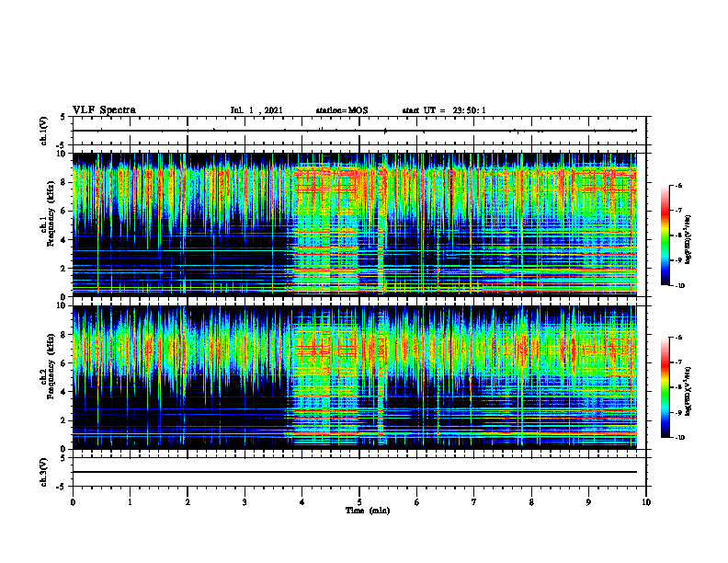728x563 pixels.
Task: Click the '2' kHz tick on ch.2 frequency axis
Action: 64,420
